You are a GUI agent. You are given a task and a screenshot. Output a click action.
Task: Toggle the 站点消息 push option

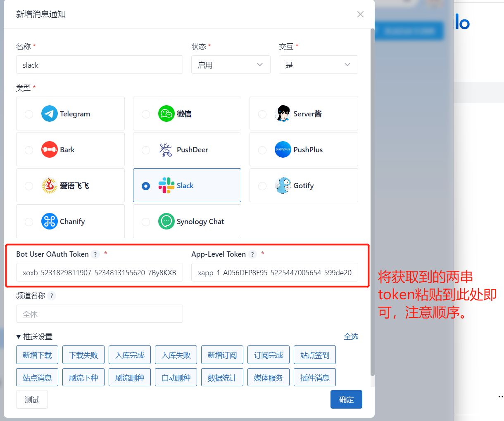point(37,377)
